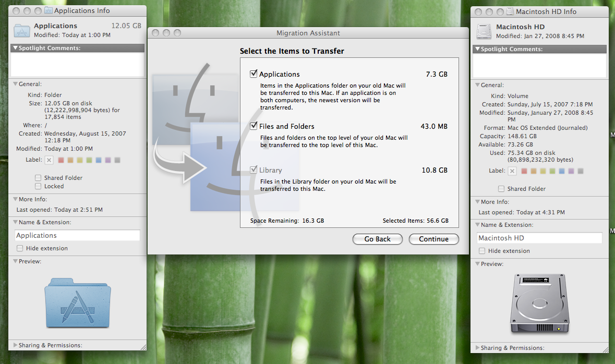Collapse Preview section in Applications Info
This screenshot has height=364, width=615.
pyautogui.click(x=15, y=261)
